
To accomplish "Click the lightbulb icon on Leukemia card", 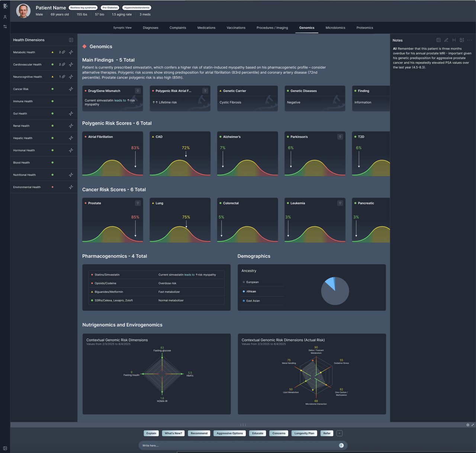I will click(340, 203).
